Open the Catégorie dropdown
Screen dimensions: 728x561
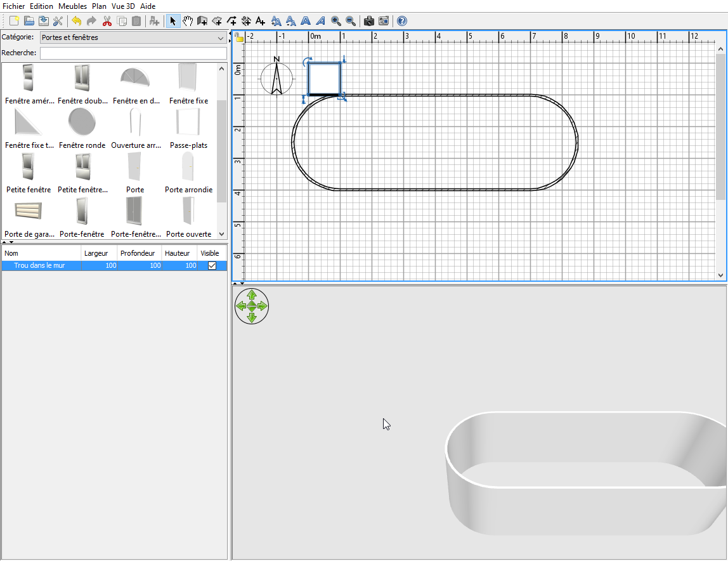click(133, 37)
